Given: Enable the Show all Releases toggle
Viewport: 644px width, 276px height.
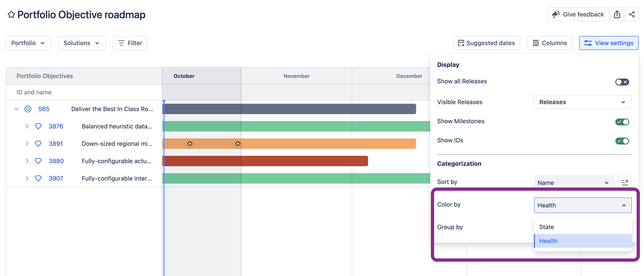Looking at the screenshot, I should coord(622,82).
